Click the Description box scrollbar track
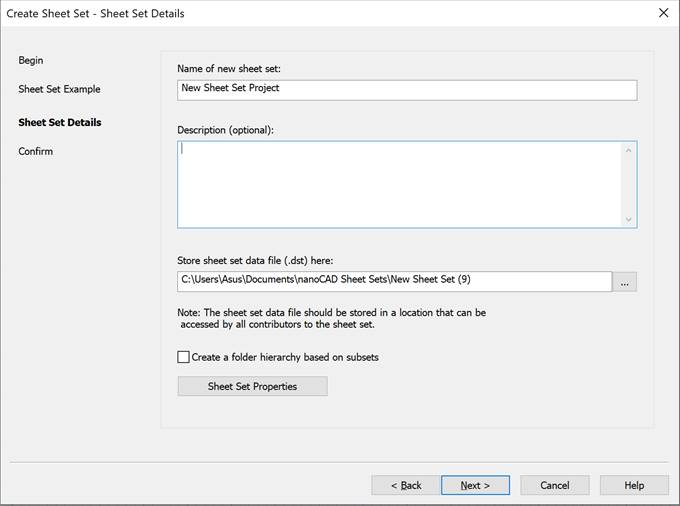 [628, 185]
